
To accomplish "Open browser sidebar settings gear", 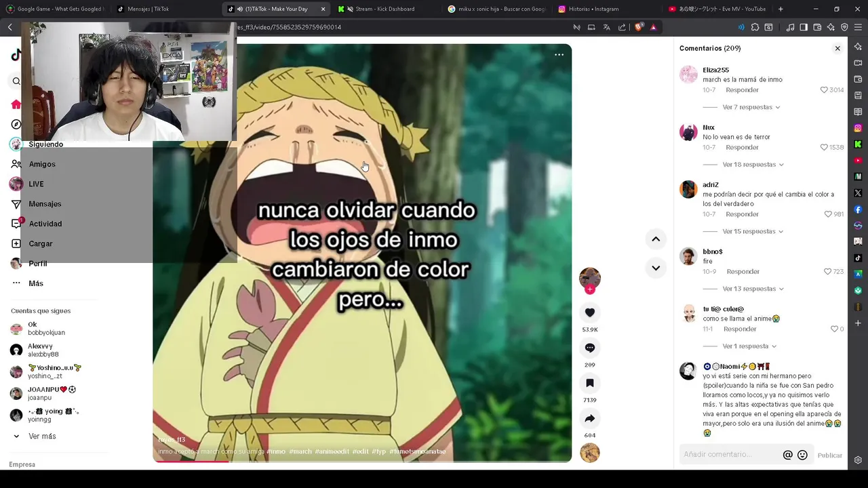I will pyautogui.click(x=858, y=460).
